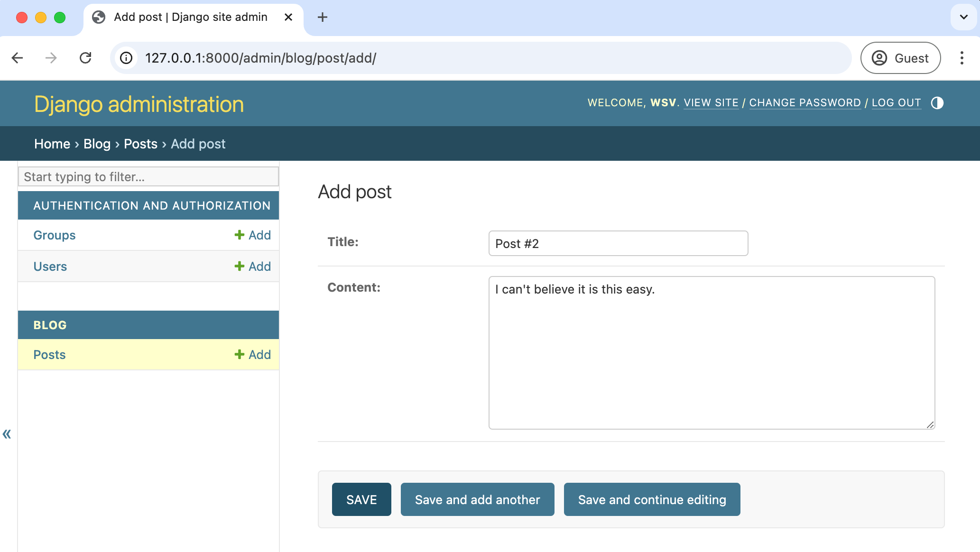
Task: Click the SAVE button to save post
Action: click(x=361, y=499)
